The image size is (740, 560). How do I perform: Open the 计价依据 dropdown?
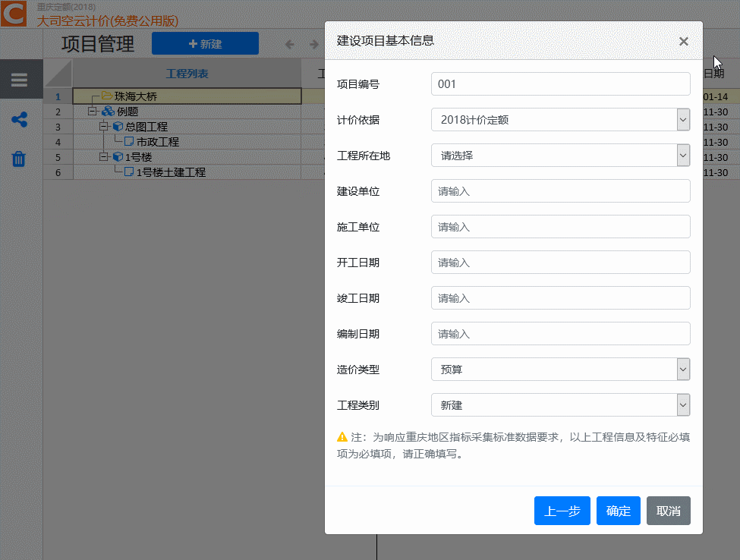(x=682, y=120)
